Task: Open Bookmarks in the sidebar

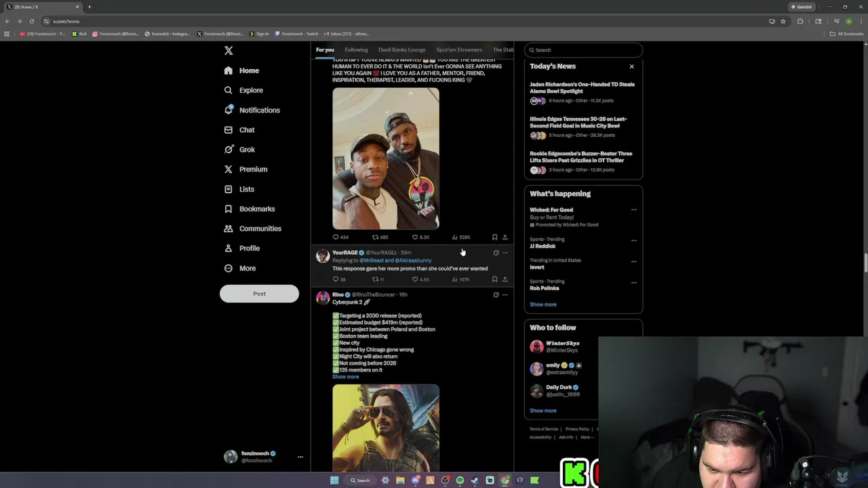Action: click(249, 209)
